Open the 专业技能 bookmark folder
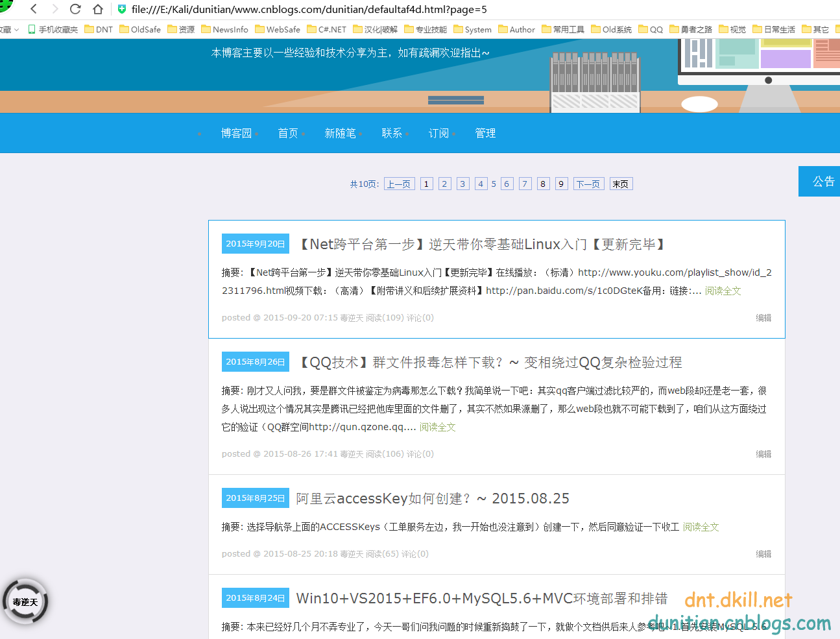The height and width of the screenshot is (639, 840). (426, 29)
